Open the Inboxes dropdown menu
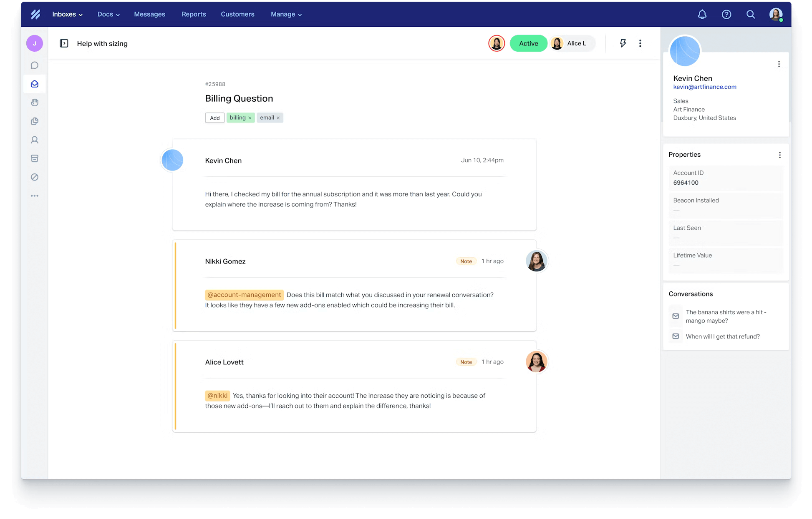This screenshot has height=519, width=812. pos(67,15)
